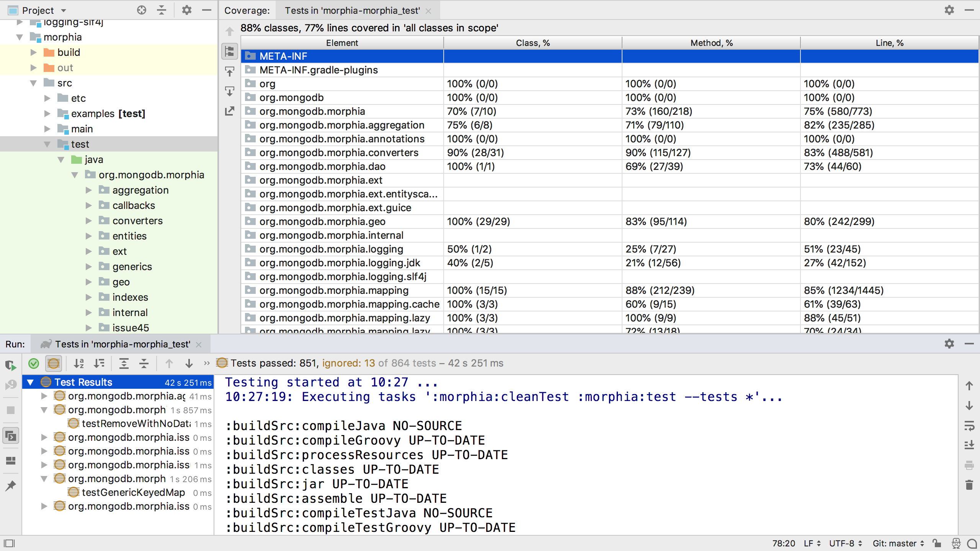Click restore layout icon in Run sidebar

point(11,435)
